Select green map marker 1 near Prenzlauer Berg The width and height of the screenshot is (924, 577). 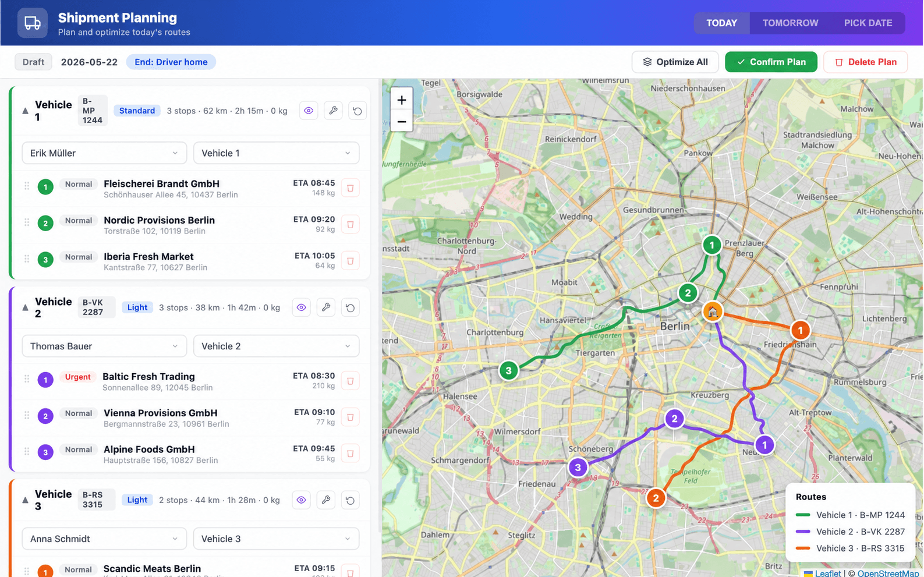pos(711,245)
